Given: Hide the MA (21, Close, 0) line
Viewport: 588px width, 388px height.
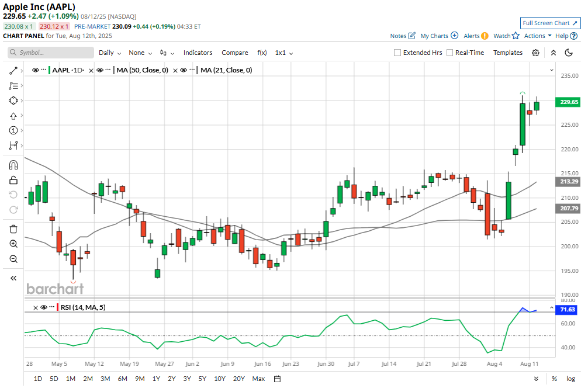Looking at the screenshot, I should 184,70.
